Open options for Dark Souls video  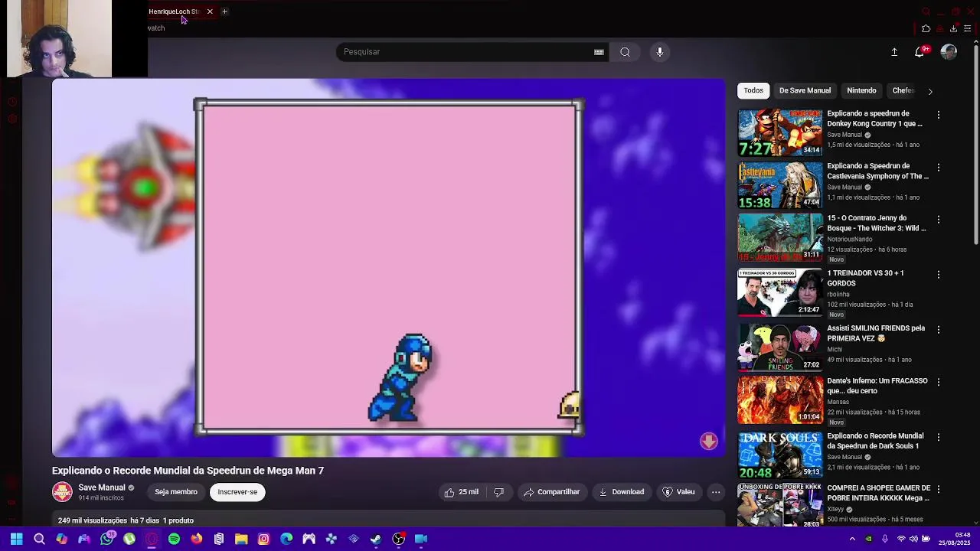939,437
